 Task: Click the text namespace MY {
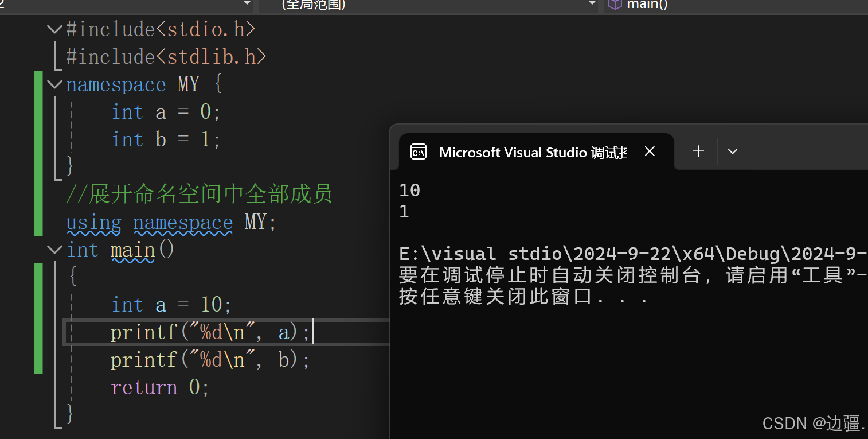(x=144, y=85)
